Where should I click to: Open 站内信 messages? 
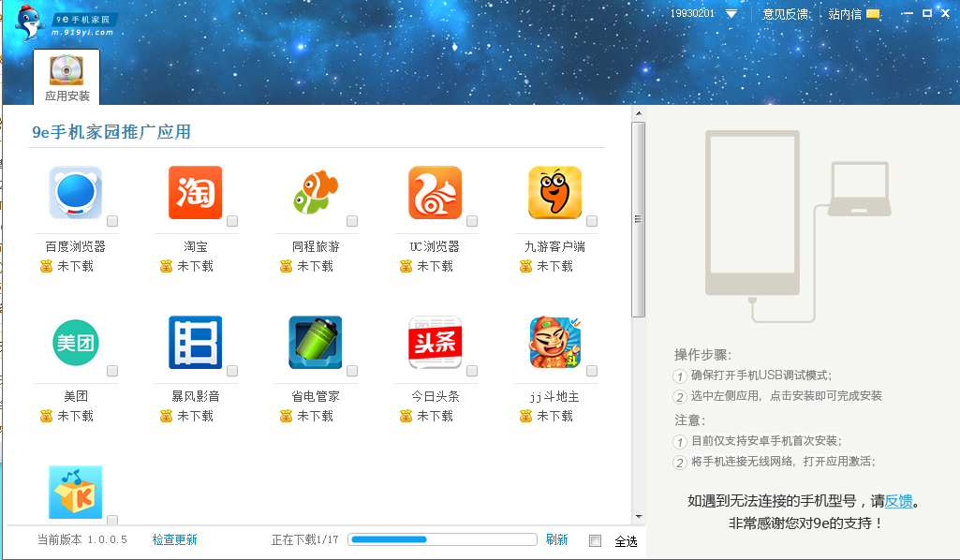coord(845,13)
